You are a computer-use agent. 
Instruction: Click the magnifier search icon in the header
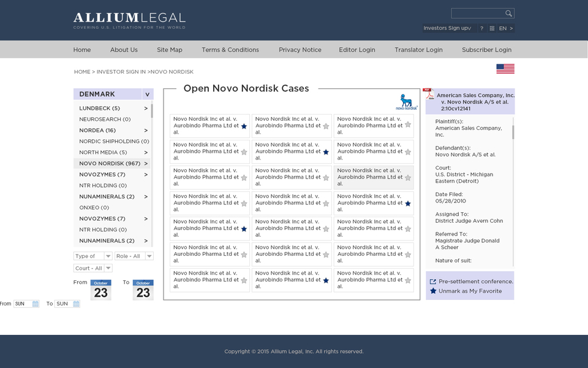click(x=508, y=13)
